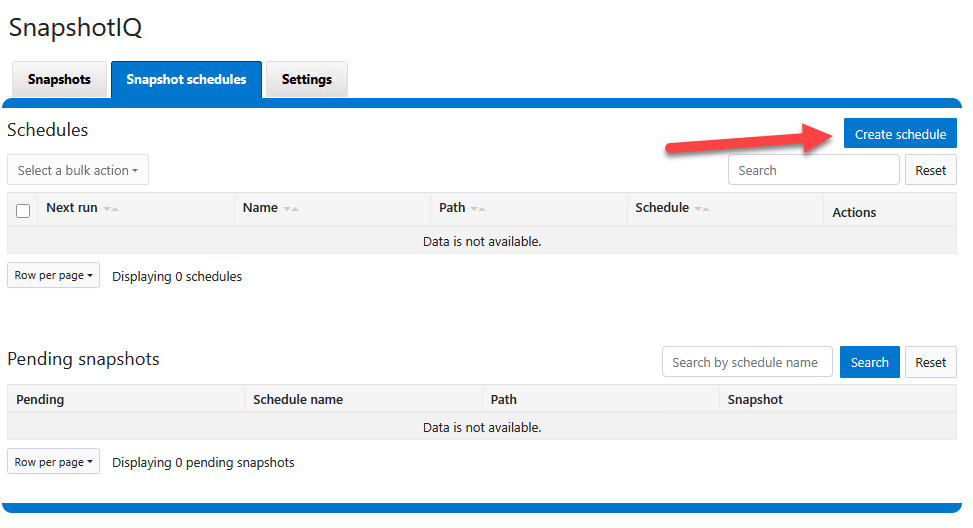Focus the Schedules Search field
The width and height of the screenshot is (973, 528).
point(813,170)
